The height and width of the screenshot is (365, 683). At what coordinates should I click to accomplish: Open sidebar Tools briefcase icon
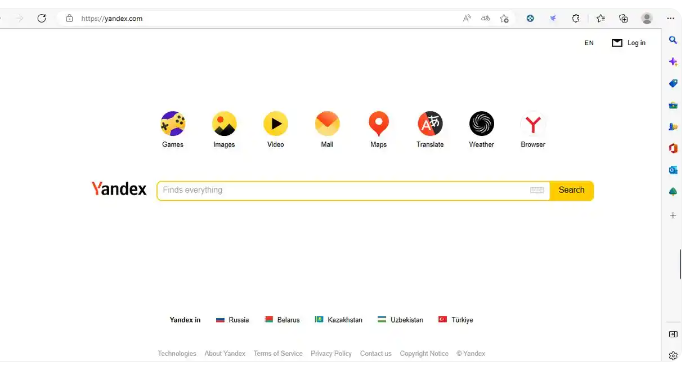673,105
